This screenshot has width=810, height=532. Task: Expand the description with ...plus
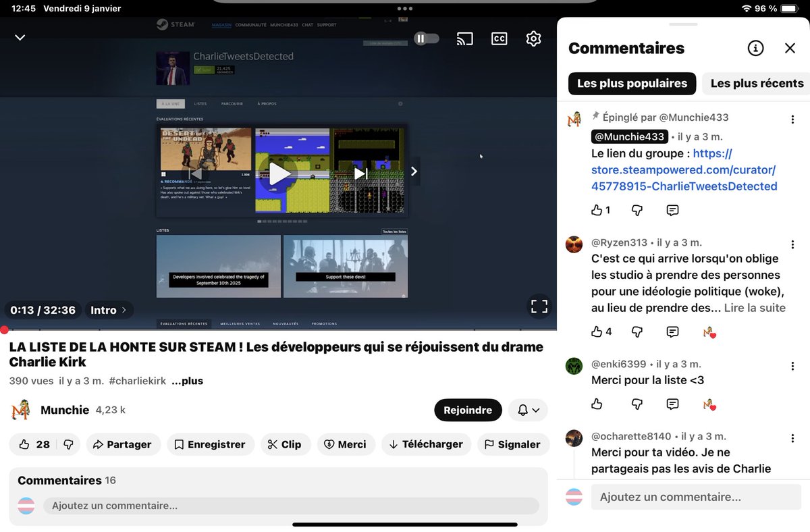pos(187,380)
